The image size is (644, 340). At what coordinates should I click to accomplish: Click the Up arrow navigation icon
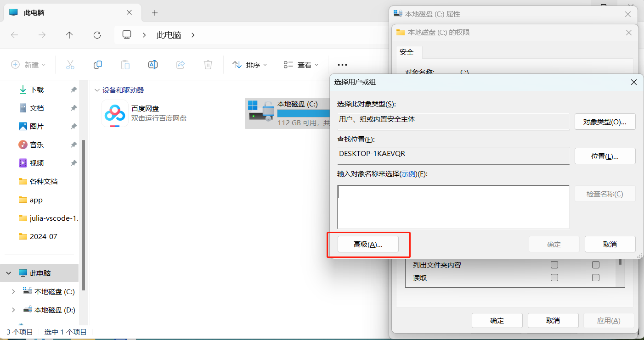coord(69,35)
